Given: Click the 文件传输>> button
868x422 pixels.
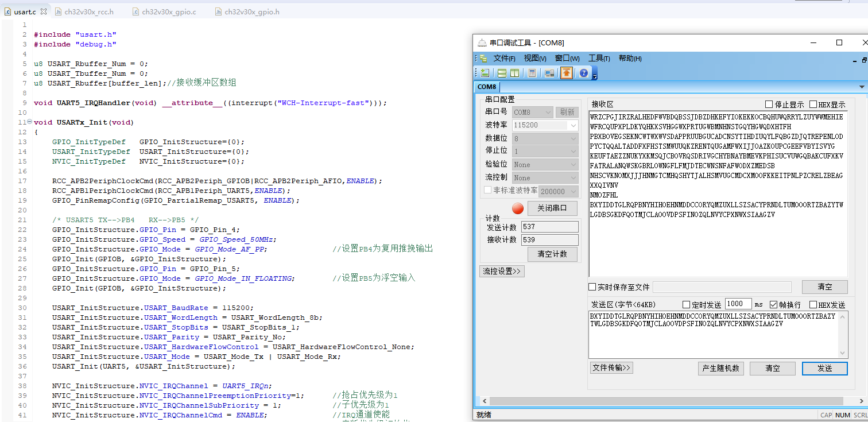Looking at the screenshot, I should pos(611,367).
